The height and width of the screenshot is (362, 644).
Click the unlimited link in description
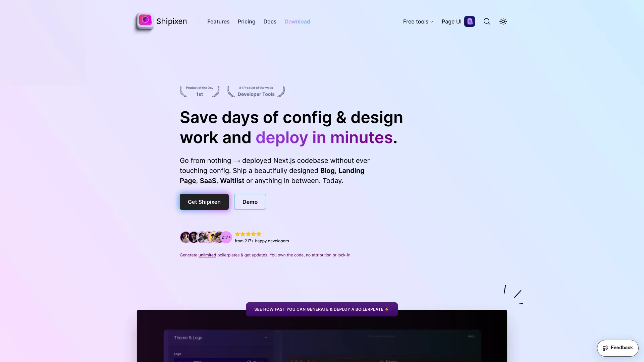point(207,255)
